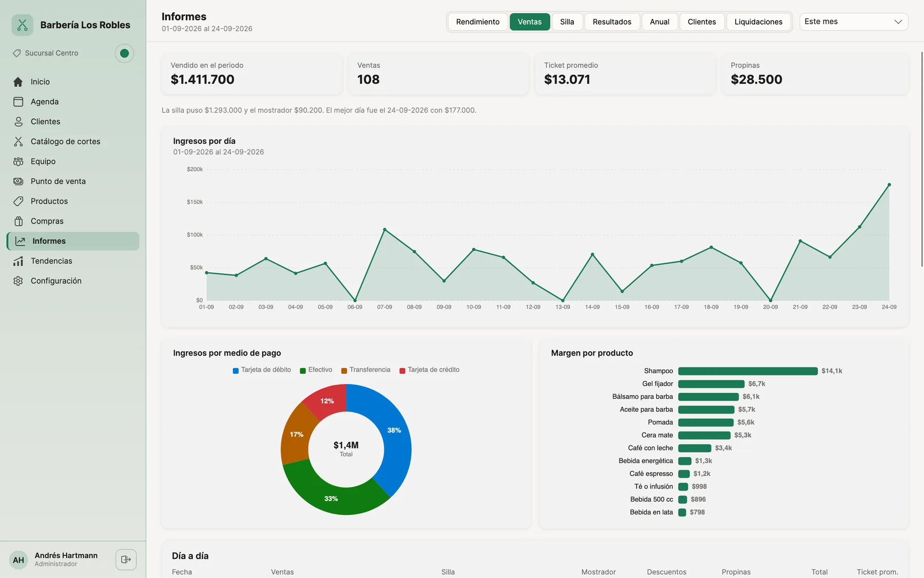Screen dimensions: 924x578
Task: Toggle Tarjeta de débito legend swatch
Action: pos(236,370)
